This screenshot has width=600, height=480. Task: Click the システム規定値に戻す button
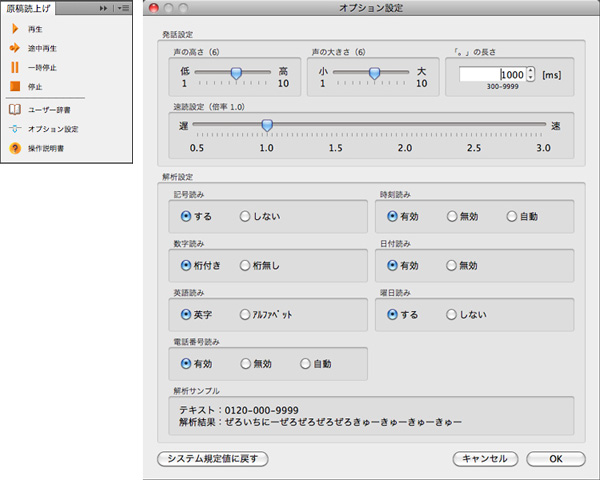point(212,458)
